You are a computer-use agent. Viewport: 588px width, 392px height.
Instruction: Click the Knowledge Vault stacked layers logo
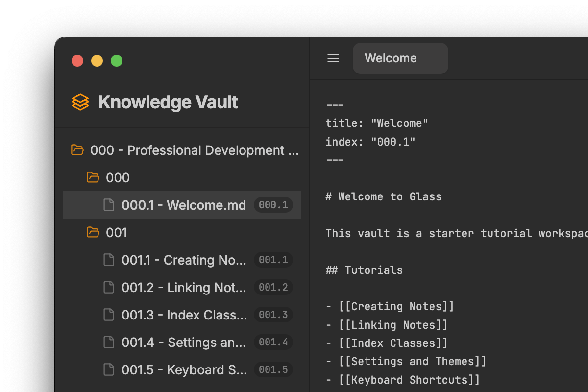[x=80, y=102]
